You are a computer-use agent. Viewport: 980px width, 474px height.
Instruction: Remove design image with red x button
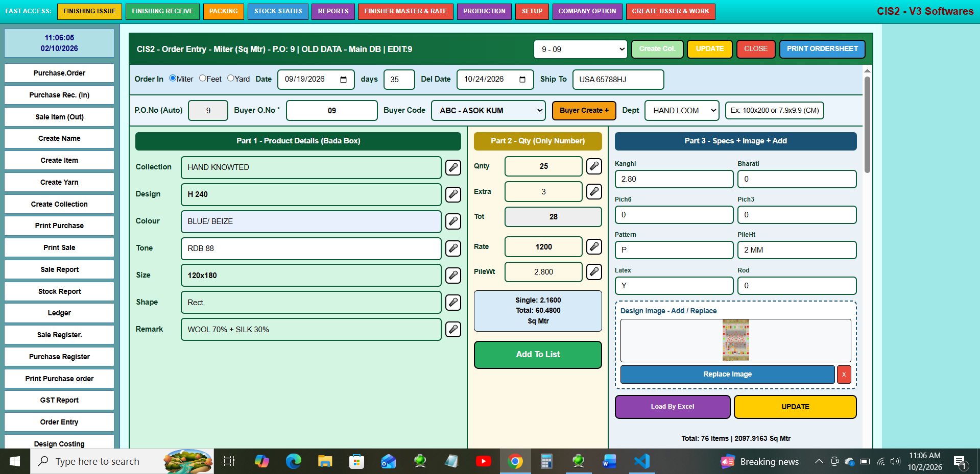tap(844, 375)
